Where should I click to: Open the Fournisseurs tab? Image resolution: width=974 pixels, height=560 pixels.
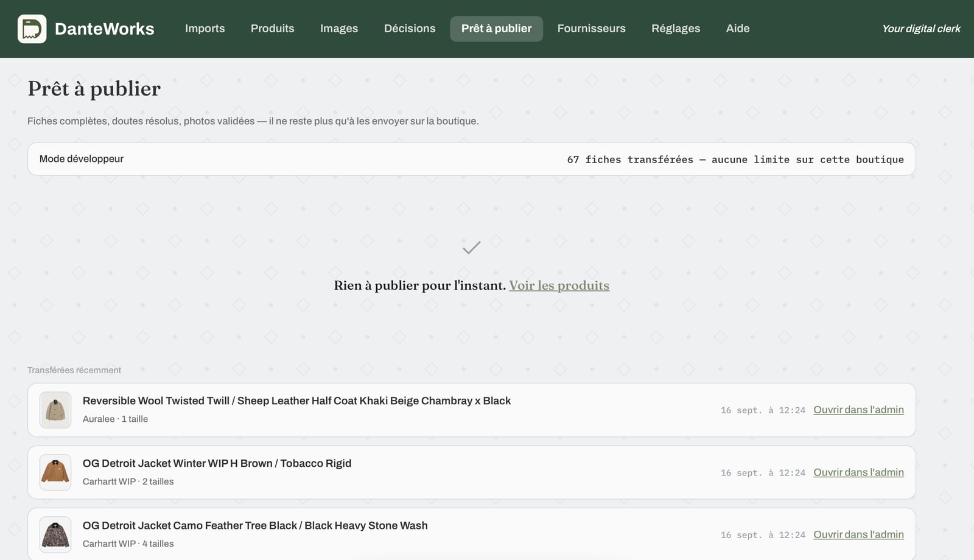pos(591,29)
